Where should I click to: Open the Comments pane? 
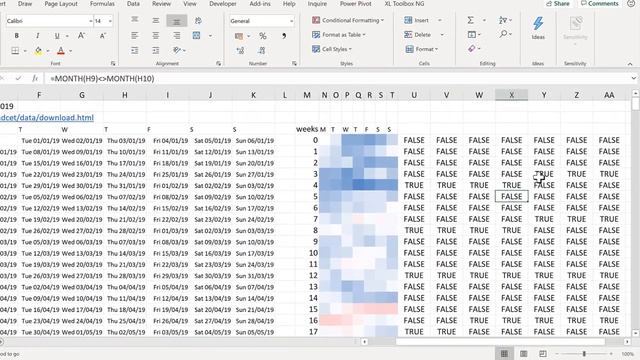[599, 4]
